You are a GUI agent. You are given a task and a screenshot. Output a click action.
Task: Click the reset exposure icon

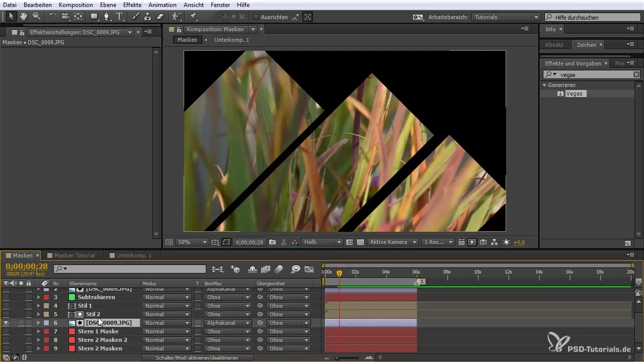point(506,242)
